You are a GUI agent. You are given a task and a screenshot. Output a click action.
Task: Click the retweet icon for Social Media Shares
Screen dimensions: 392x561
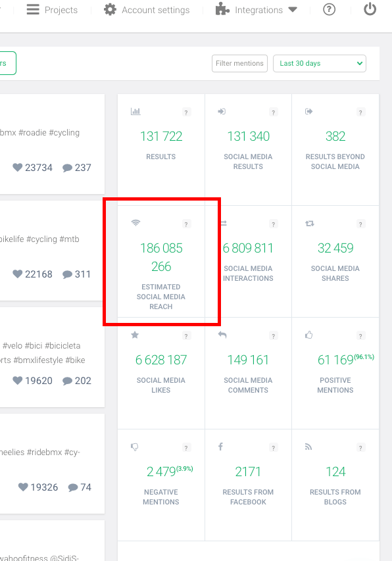pos(310,224)
